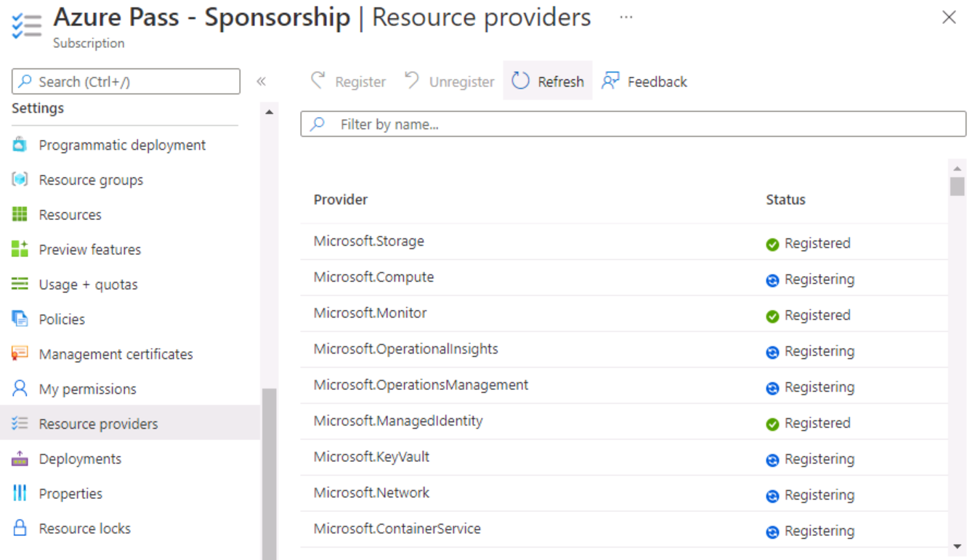Select Programmatic deployment in settings
The height and width of the screenshot is (560, 975).
[122, 145]
